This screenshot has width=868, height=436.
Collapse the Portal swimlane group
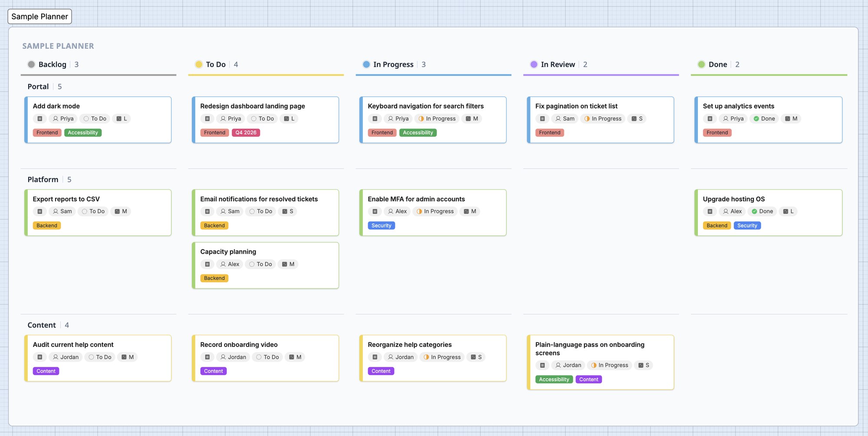point(38,86)
